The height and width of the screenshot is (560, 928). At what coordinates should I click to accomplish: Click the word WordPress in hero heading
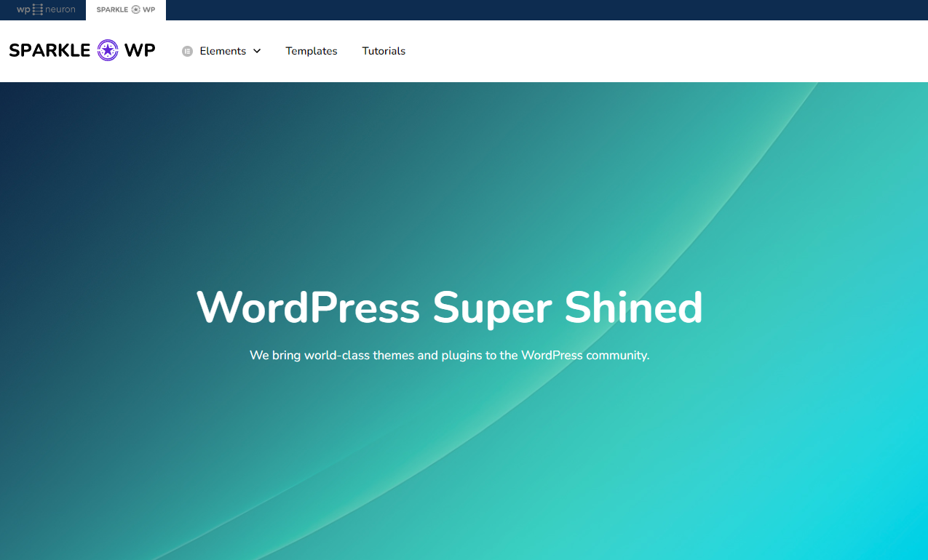click(x=308, y=308)
